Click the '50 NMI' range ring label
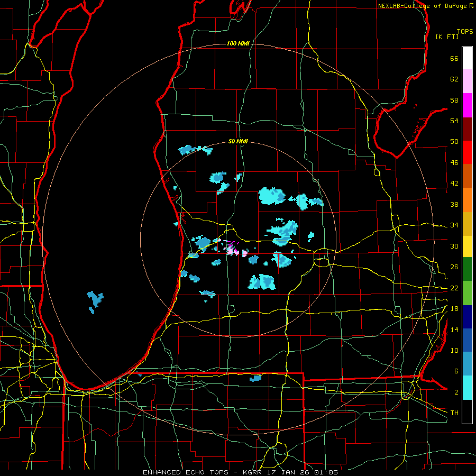 coord(238,141)
